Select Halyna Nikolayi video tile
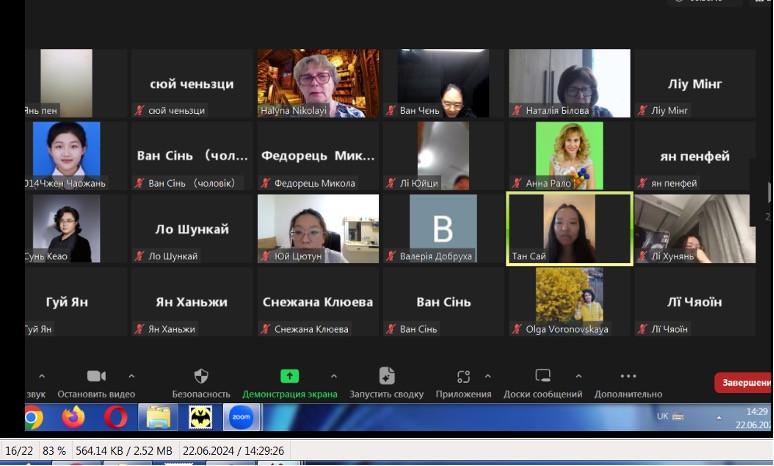The width and height of the screenshot is (774, 466). 318,83
